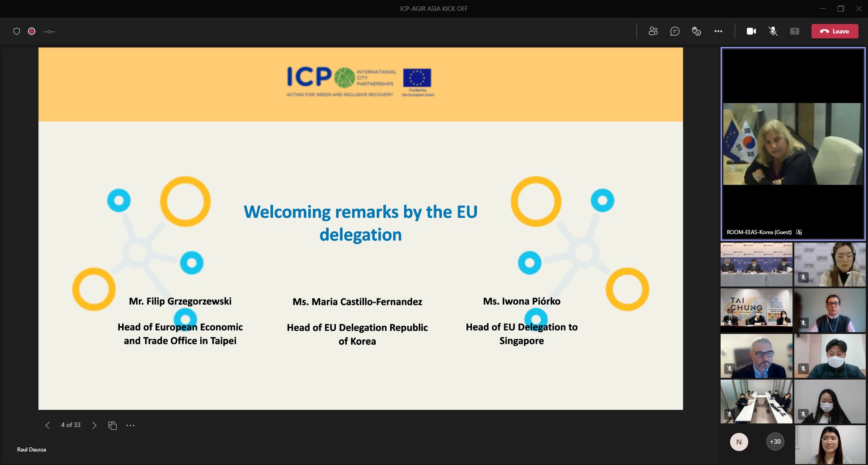The height and width of the screenshot is (465, 868).
Task: Toggle the muted microphone
Action: pos(773,31)
